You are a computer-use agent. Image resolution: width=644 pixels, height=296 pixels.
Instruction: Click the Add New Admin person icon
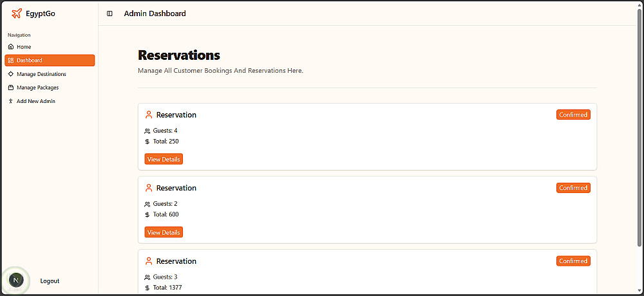pos(11,101)
